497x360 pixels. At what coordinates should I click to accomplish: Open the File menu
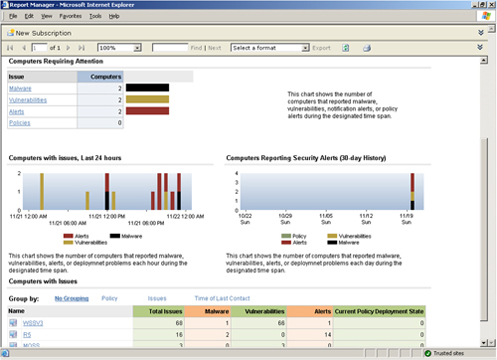click(x=13, y=16)
